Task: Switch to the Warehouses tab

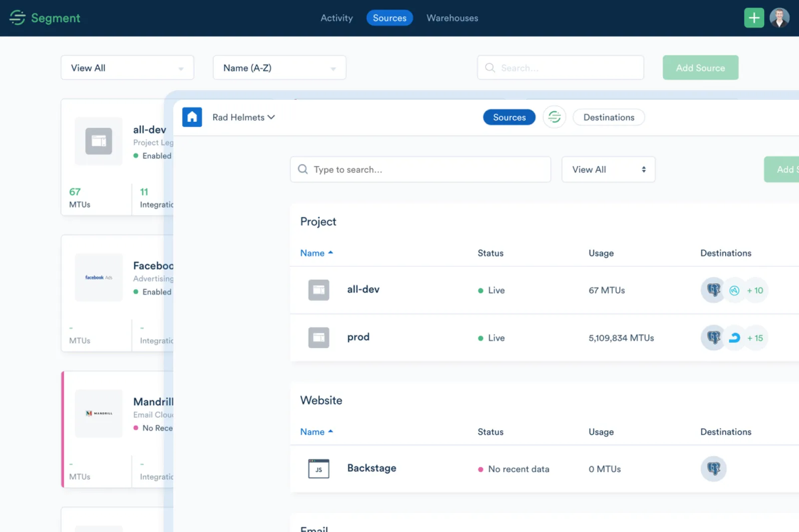Action: point(452,18)
